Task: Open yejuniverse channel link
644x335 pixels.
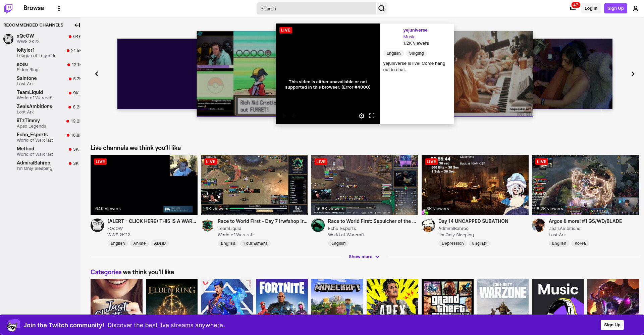Action: [x=415, y=30]
